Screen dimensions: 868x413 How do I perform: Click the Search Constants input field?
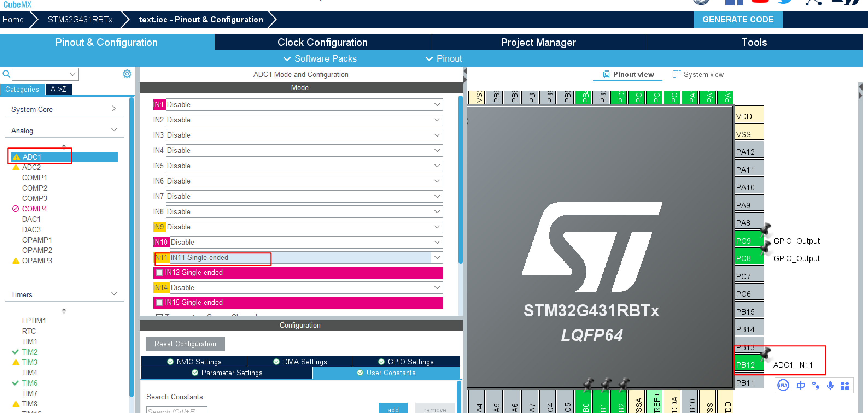[177, 410]
